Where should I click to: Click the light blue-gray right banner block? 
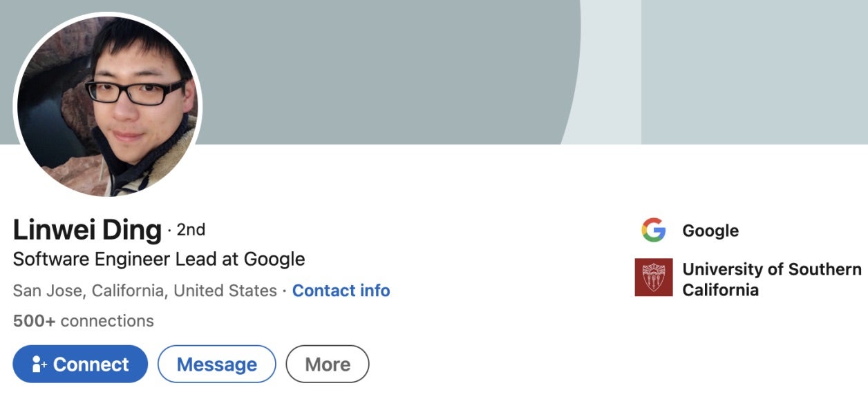tap(753, 69)
